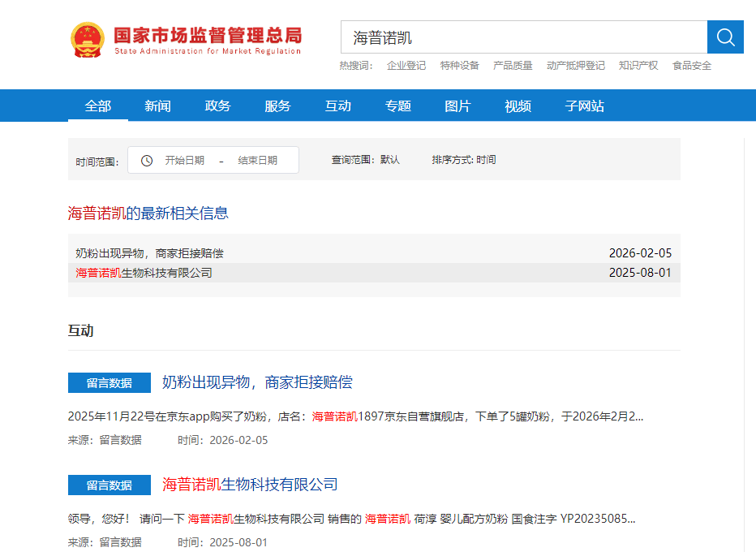Click the magnifier search button
The width and height of the screenshot is (756, 552).
pyautogui.click(x=725, y=37)
